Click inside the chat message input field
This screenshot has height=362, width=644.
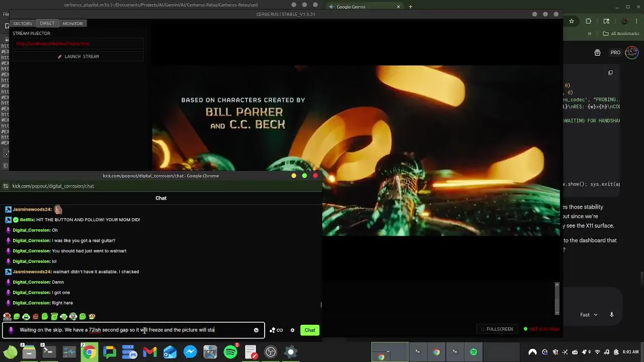click(133, 330)
